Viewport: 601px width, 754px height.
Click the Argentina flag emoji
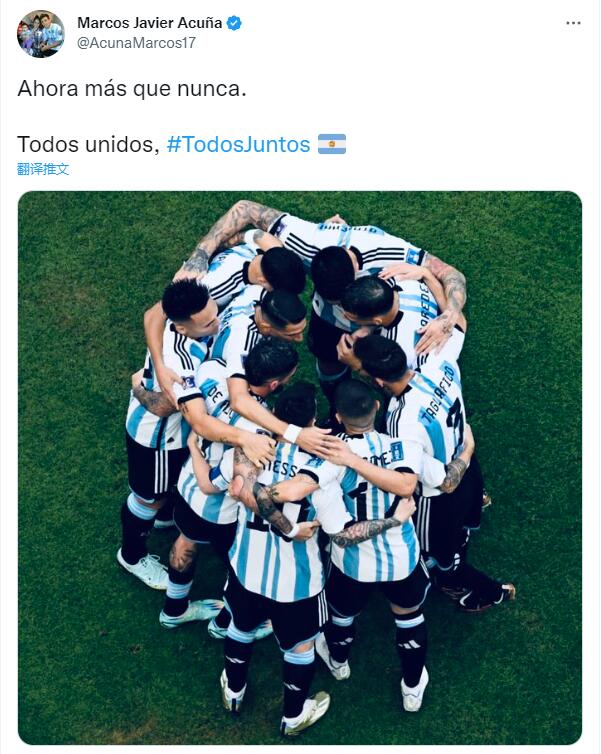click(332, 144)
